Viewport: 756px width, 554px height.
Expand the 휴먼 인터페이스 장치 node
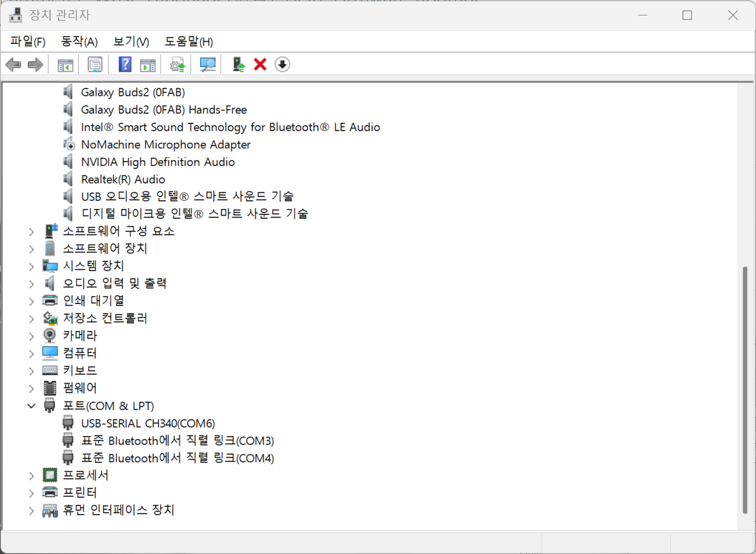point(31,511)
